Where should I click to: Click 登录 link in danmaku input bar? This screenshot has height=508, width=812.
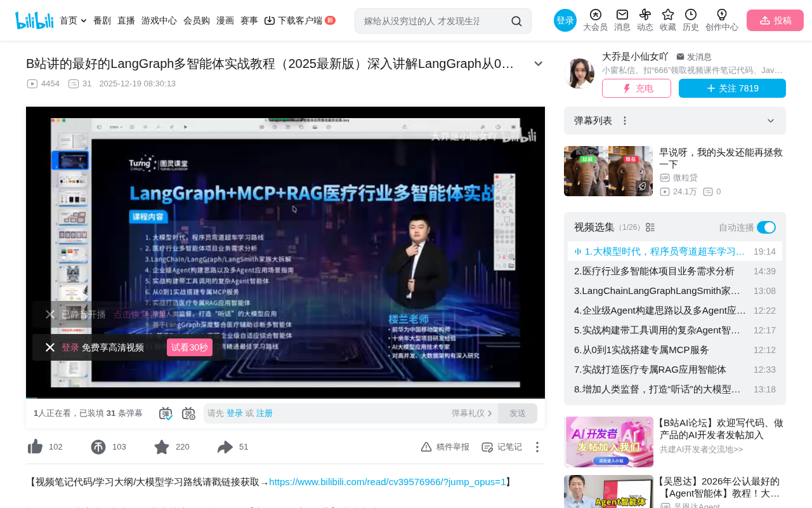[x=235, y=413]
